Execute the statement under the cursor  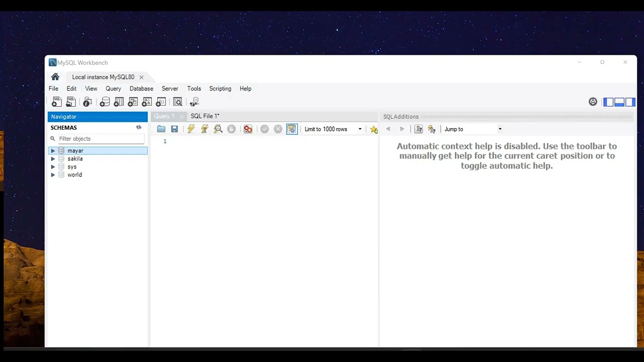click(x=204, y=129)
